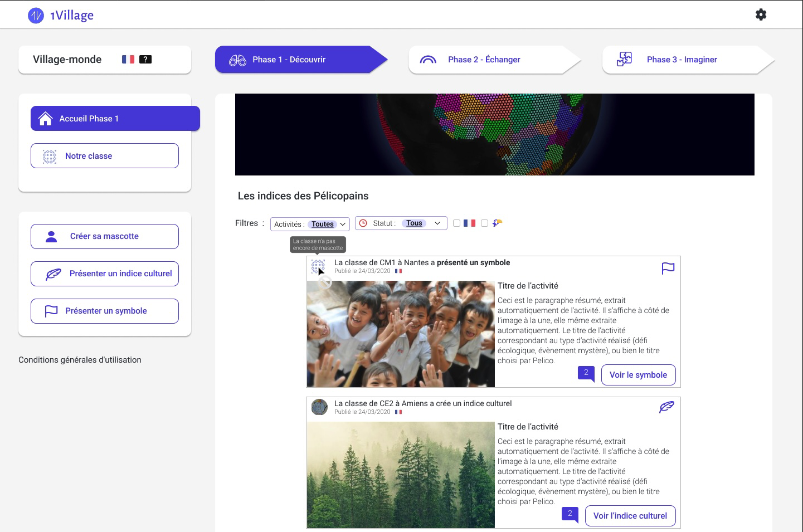803x532 pixels.
Task: Click the globe banner image
Action: [x=495, y=134]
